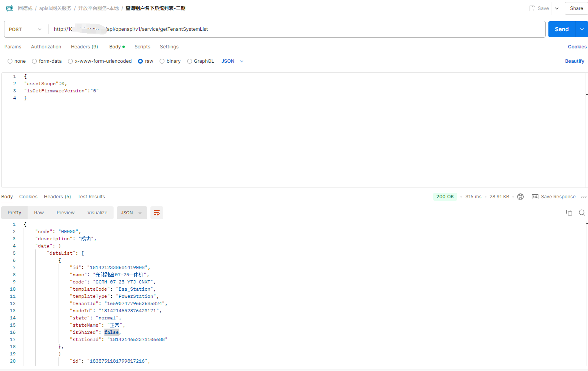Click the network globe icon in response bar
This screenshot has height=371, width=588.
tap(520, 197)
